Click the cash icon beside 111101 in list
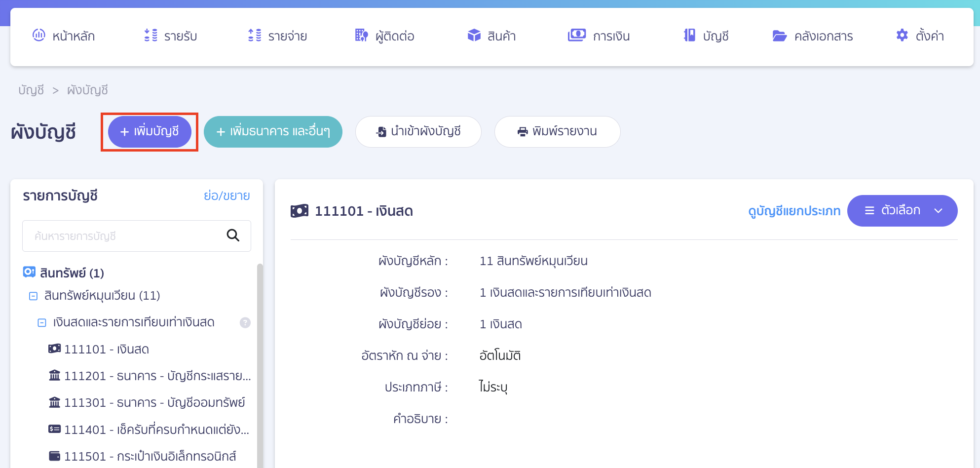This screenshot has height=468, width=980. [x=54, y=349]
